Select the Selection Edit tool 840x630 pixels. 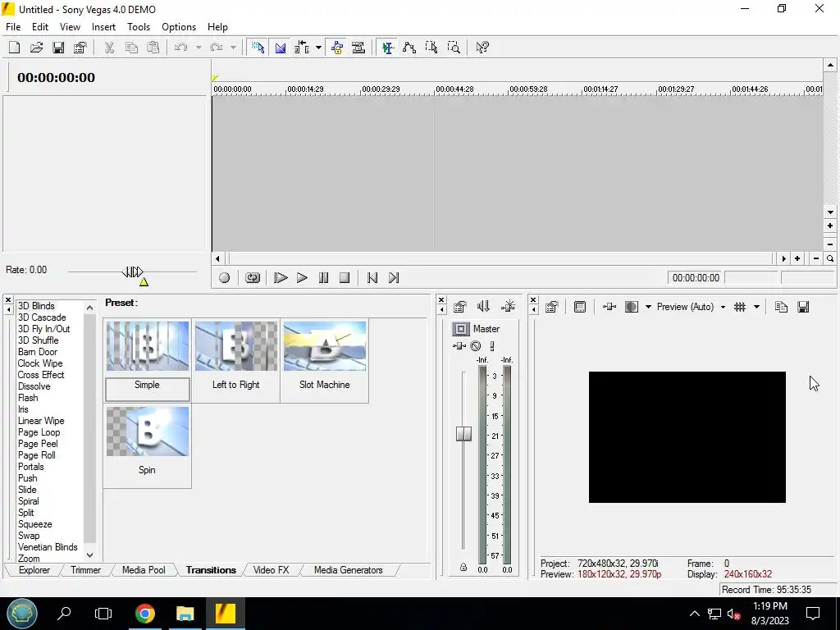tap(431, 48)
